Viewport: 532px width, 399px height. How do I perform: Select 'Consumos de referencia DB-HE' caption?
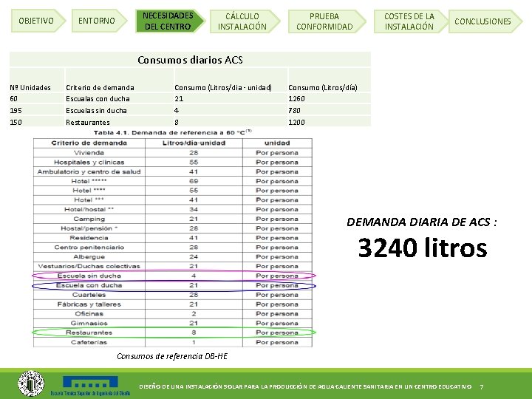pyautogui.click(x=172, y=356)
